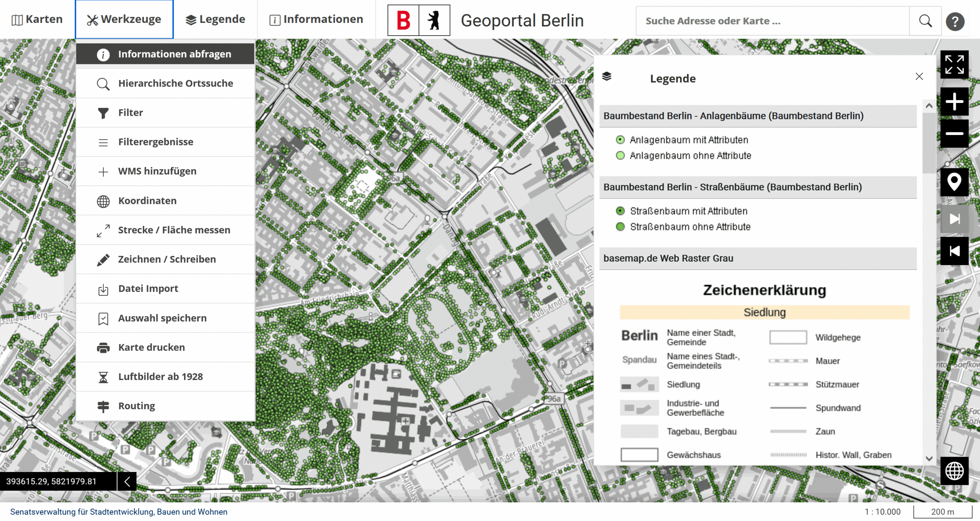Collapse the coordinates display arrow
Image resolution: width=980 pixels, height=521 pixels.
click(x=127, y=481)
